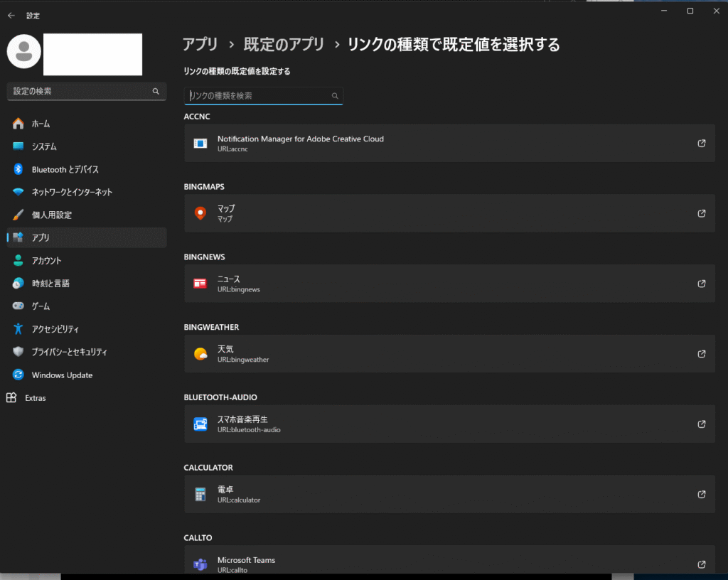Open システム settings section
This screenshot has height=580, width=728.
tap(86, 146)
